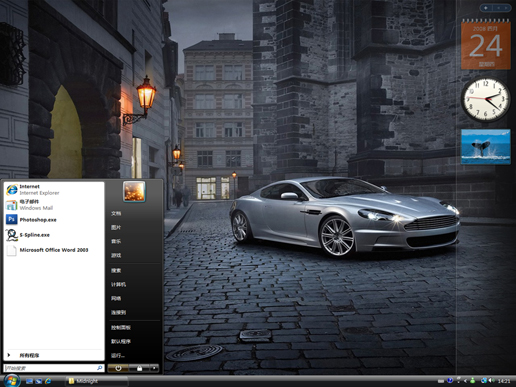
Task: Click the Windows Start orb
Action: (x=11, y=381)
